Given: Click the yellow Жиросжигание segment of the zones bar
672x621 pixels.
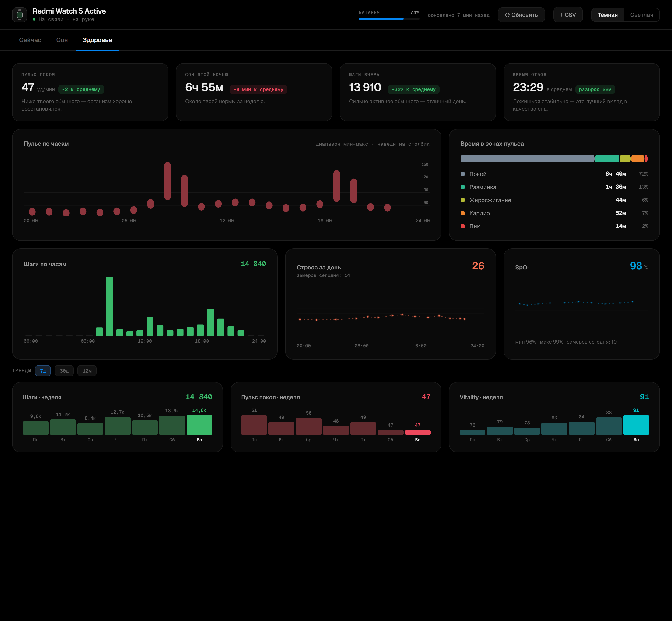Looking at the screenshot, I should click(x=625, y=159).
